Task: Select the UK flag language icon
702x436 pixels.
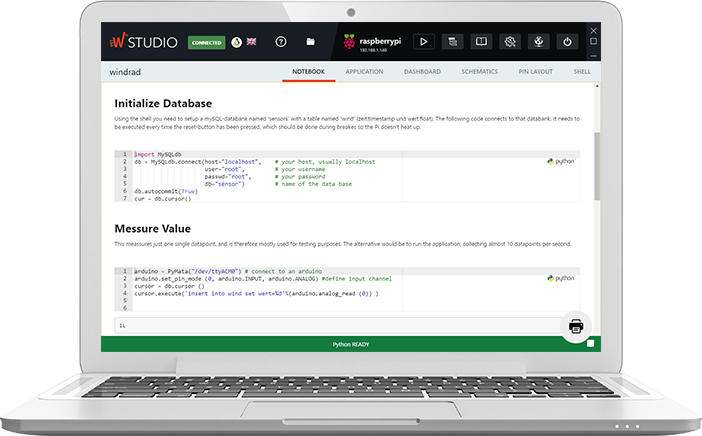Action: [x=251, y=42]
